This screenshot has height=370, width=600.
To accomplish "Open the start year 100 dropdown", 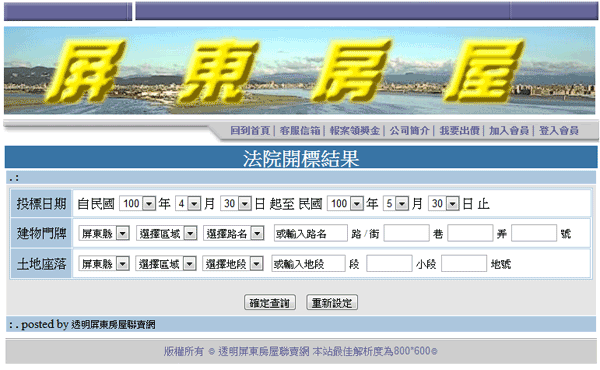I will 137,204.
